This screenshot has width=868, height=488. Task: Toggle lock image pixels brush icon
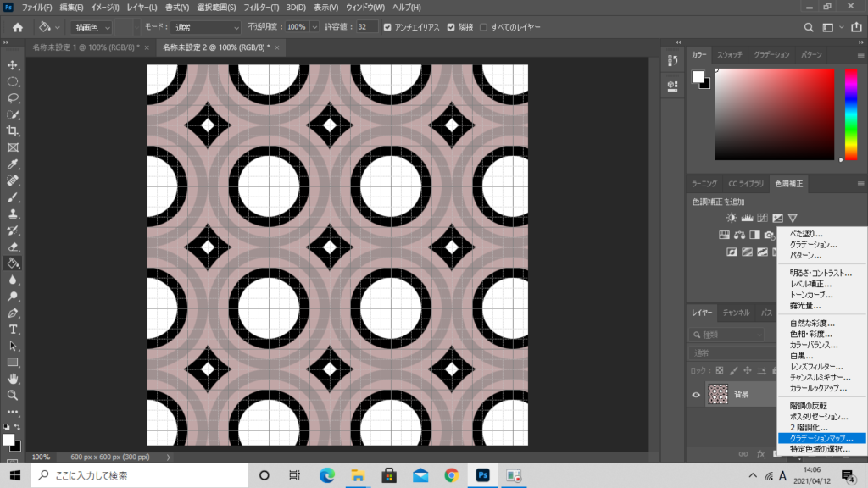pyautogui.click(x=733, y=371)
